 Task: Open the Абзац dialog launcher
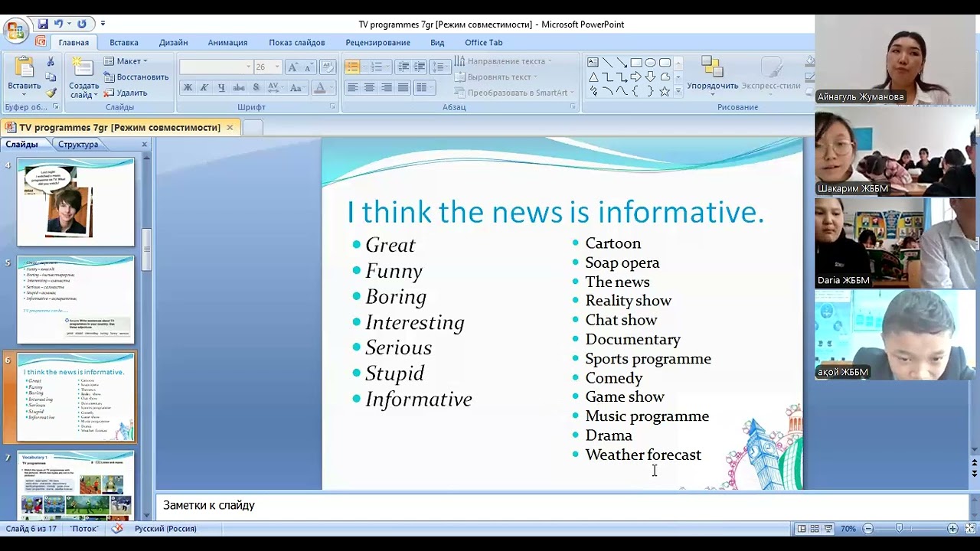coord(573,107)
